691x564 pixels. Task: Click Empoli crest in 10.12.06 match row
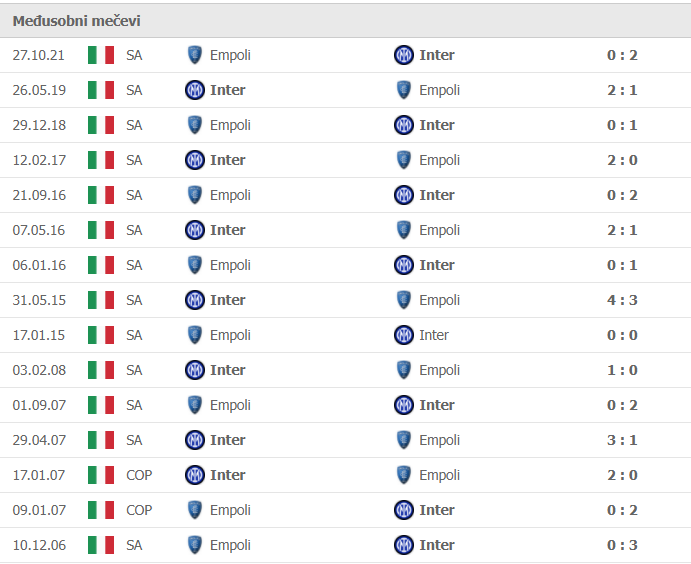pyautogui.click(x=195, y=545)
